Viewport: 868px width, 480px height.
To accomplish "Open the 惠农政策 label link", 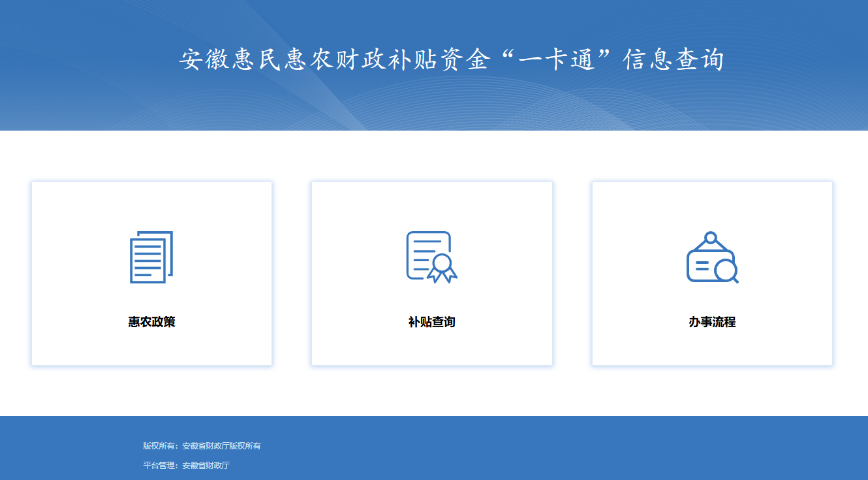I will (151, 322).
